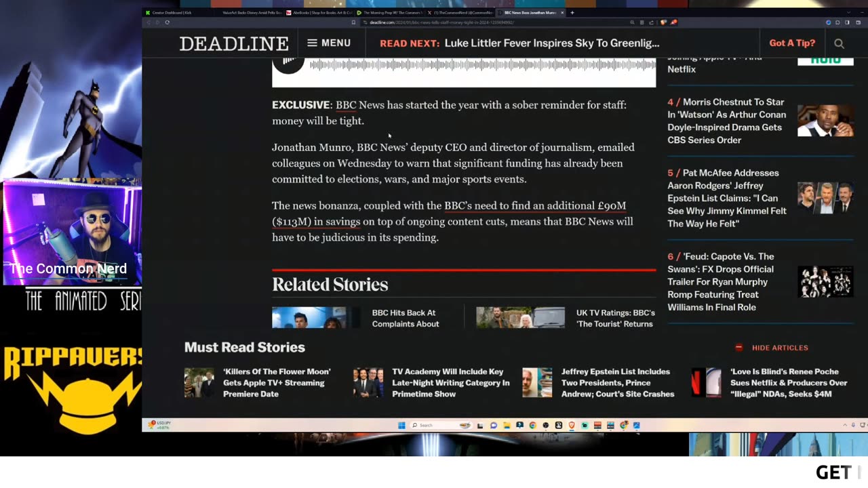Open the MENU hamburger button
This screenshot has height=488, width=868.
coord(329,43)
